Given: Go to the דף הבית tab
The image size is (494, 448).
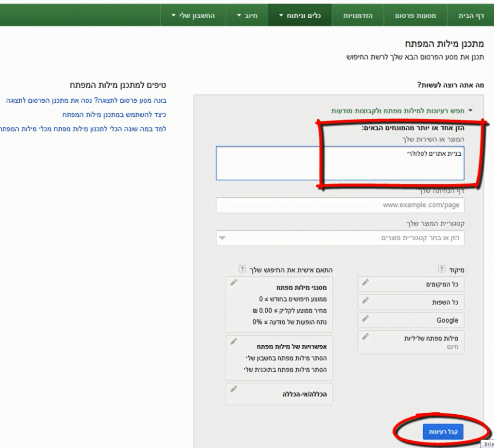Looking at the screenshot, I should pyautogui.click(x=471, y=15).
